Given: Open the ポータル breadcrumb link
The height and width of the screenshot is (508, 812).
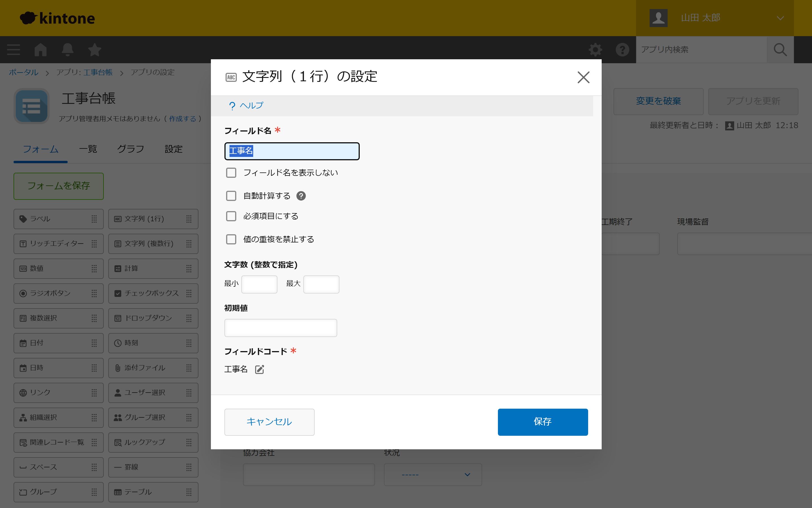Looking at the screenshot, I should pos(23,73).
